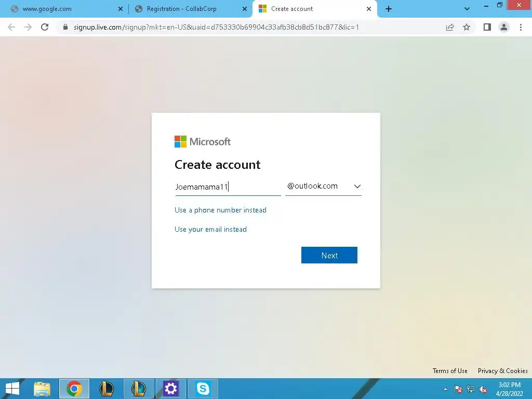Image resolution: width=532 pixels, height=399 pixels.
Task: View site info via the lock icon
Action: coord(65,27)
